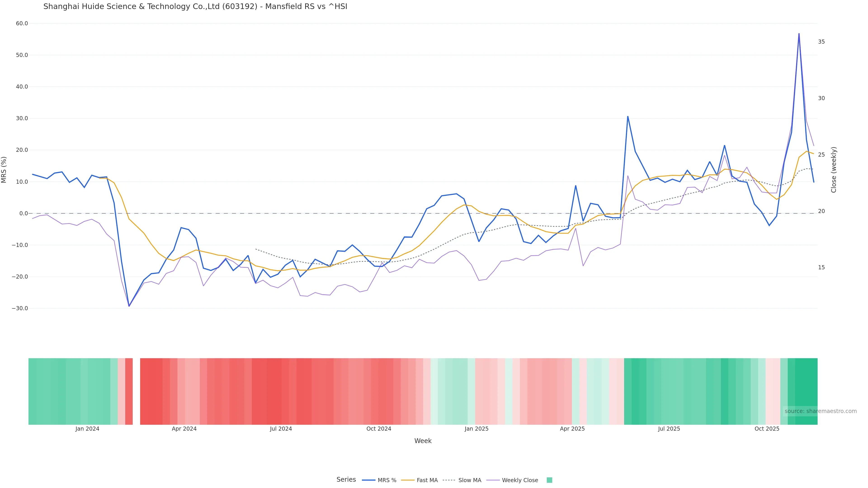868x488 pixels.
Task: Select the Apr 2025 axis label
Action: [572, 429]
